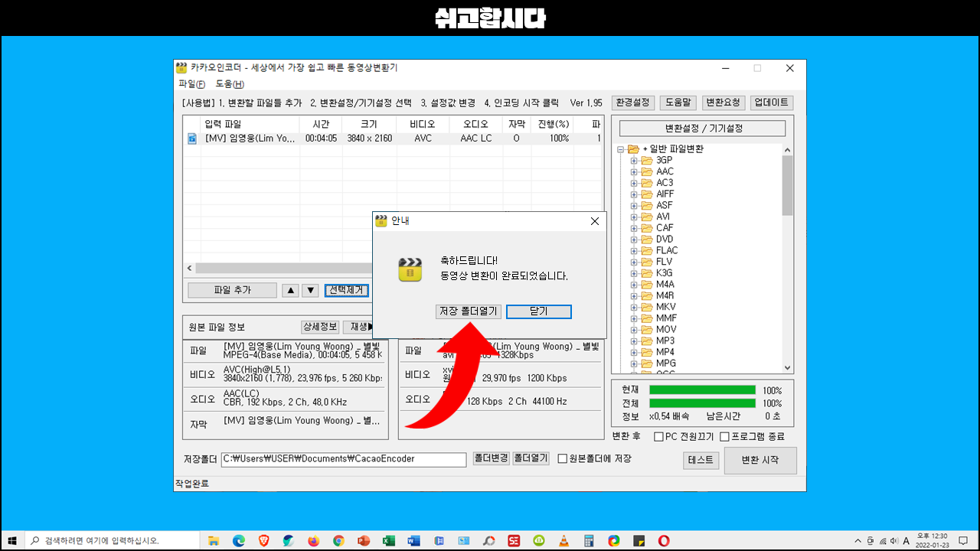Launch Opera browser from the taskbar
Image resolution: width=980 pixels, height=551 pixels.
pos(664,540)
